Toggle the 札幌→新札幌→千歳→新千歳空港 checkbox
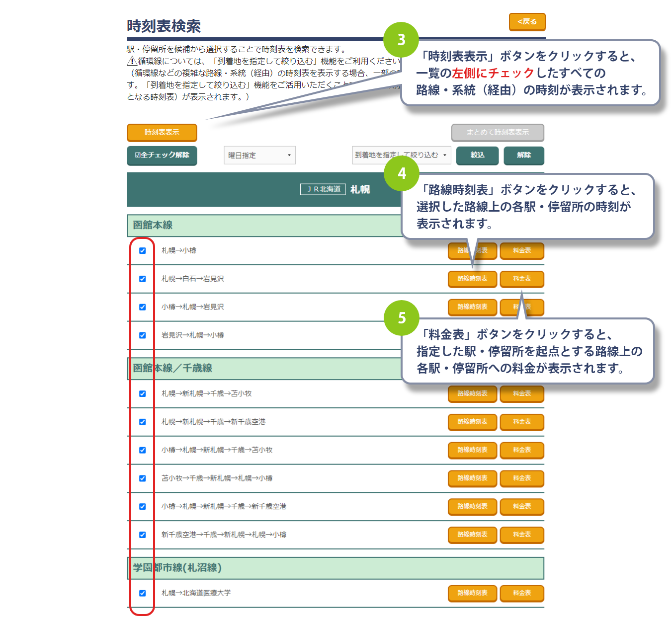672x621 pixels. (x=143, y=422)
